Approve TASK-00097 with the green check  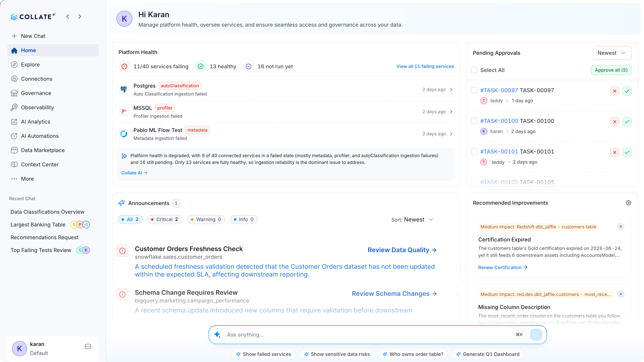click(x=627, y=91)
